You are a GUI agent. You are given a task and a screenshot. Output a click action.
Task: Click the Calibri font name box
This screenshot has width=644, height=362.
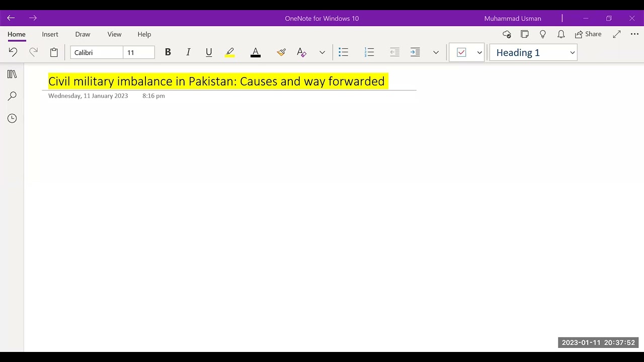(x=97, y=52)
